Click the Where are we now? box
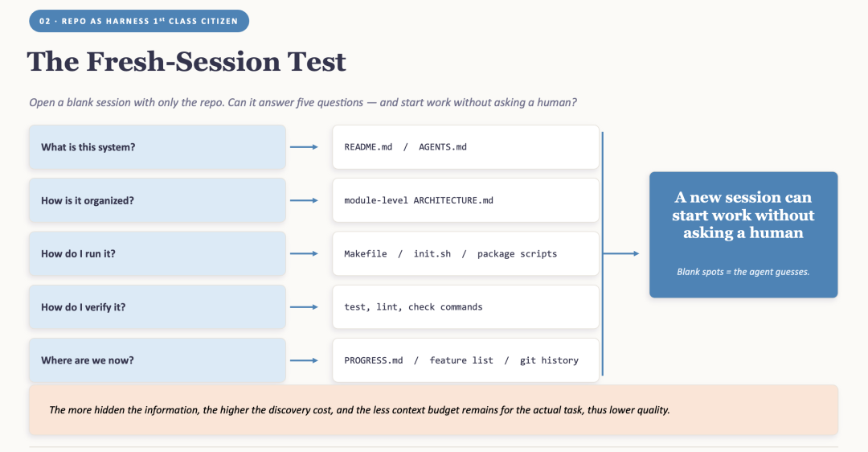The image size is (868, 452). tap(158, 360)
